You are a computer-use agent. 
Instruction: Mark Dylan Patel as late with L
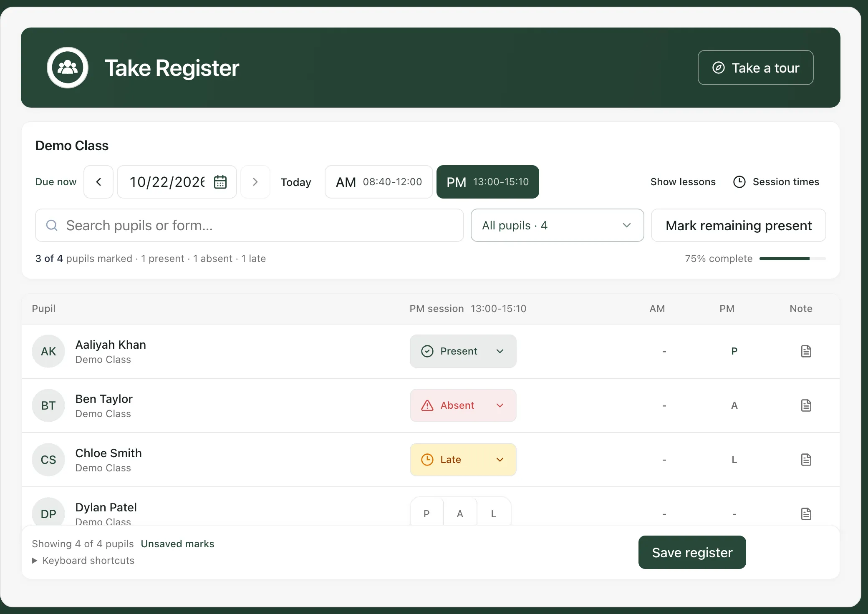coord(494,511)
